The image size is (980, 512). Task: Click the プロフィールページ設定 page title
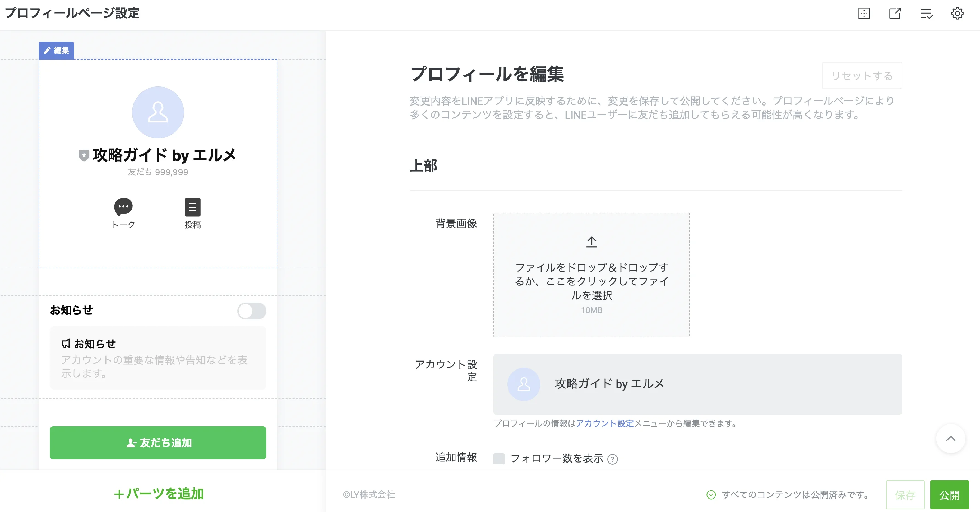tap(72, 13)
